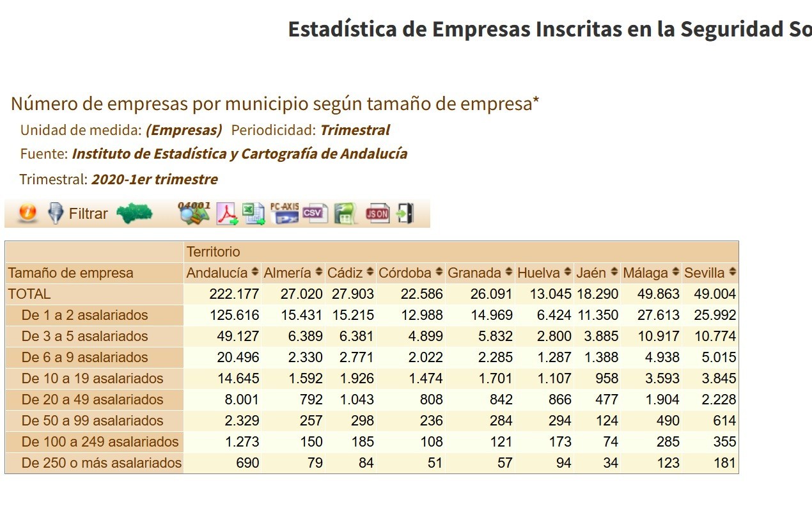Download the table as CSV
Screen dimensions: 812x524
tap(315, 213)
